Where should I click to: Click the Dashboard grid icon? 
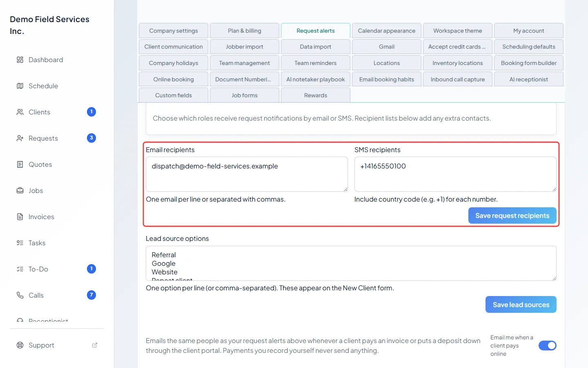pos(20,60)
